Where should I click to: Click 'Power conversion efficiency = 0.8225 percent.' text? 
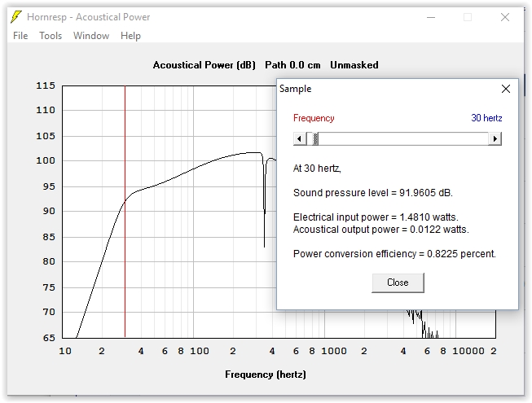(394, 254)
